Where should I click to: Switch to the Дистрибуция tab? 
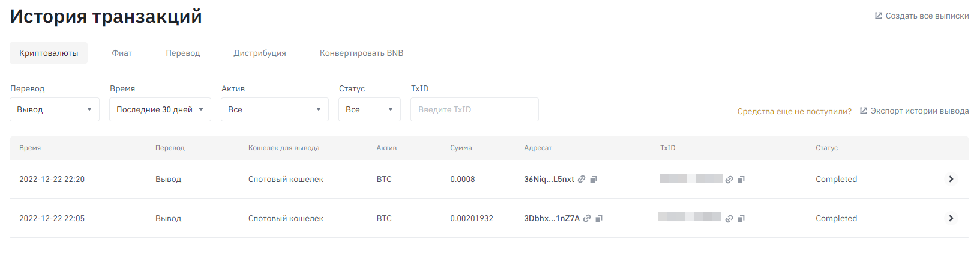(x=259, y=53)
